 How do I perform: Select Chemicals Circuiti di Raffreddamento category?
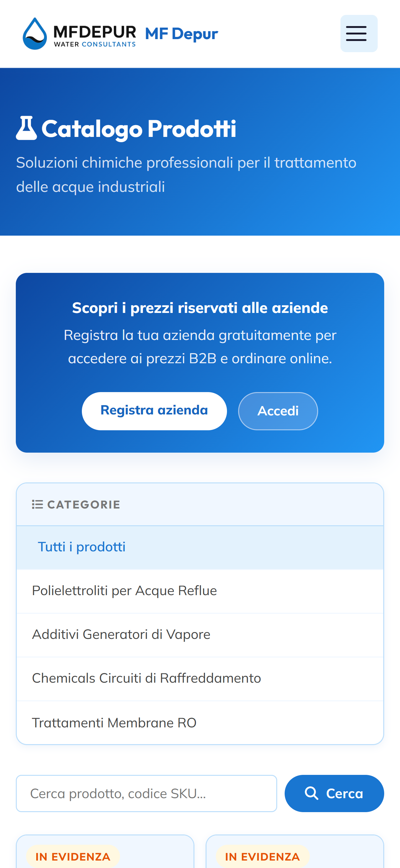[x=146, y=678]
